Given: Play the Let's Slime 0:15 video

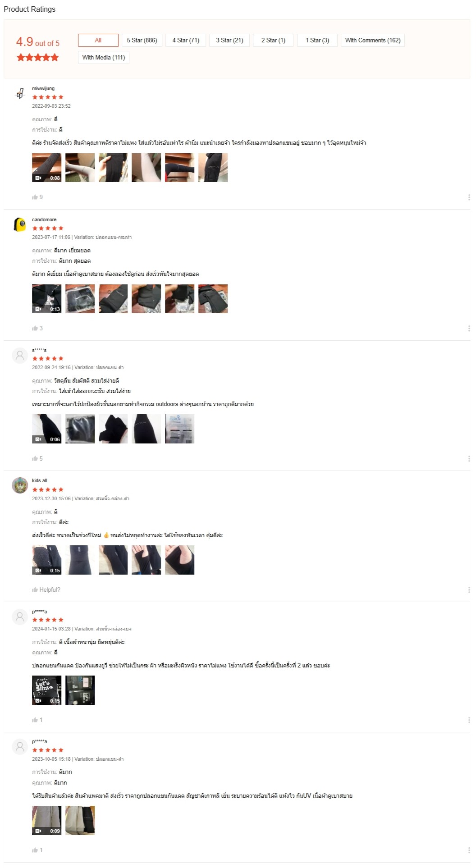Looking at the screenshot, I should click(x=46, y=690).
